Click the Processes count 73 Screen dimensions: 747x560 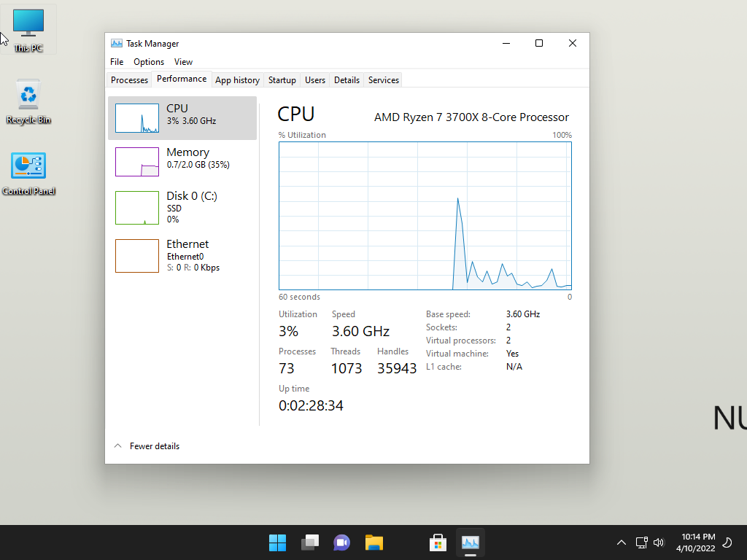pos(286,368)
